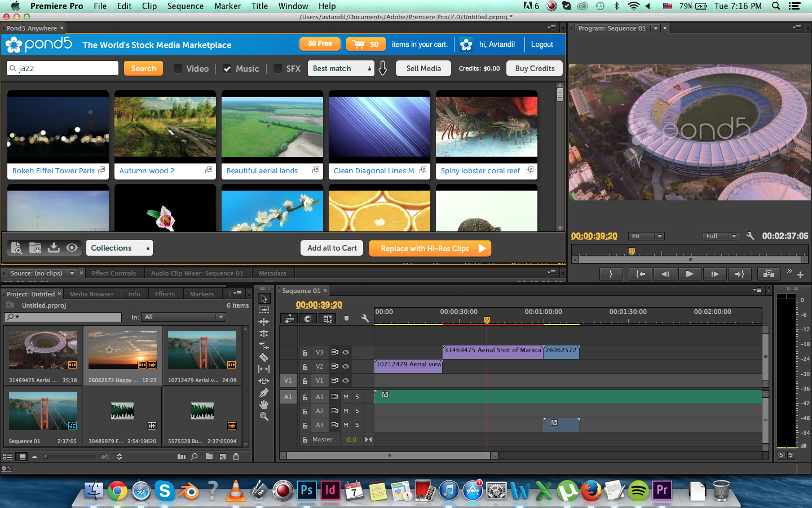The width and height of the screenshot is (812, 508).
Task: Click the Play button in Program monitor
Action: [689, 274]
